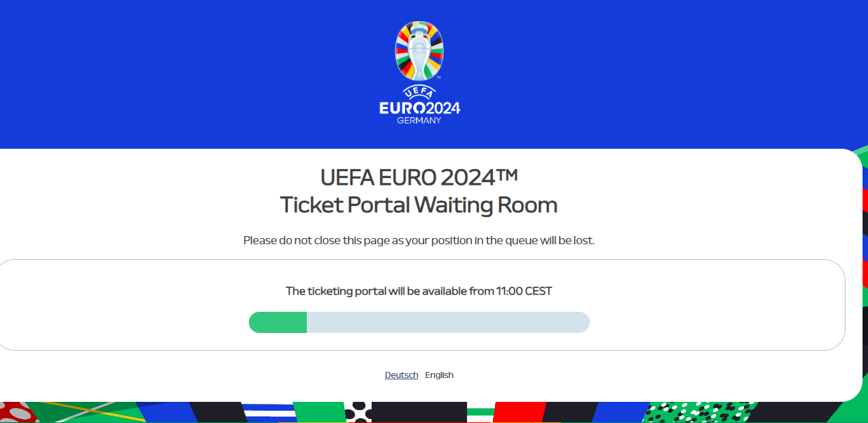Screen dimensions: 868x423
Task: Click the EURO 2024 trophy emblem
Action: pyautogui.click(x=419, y=51)
